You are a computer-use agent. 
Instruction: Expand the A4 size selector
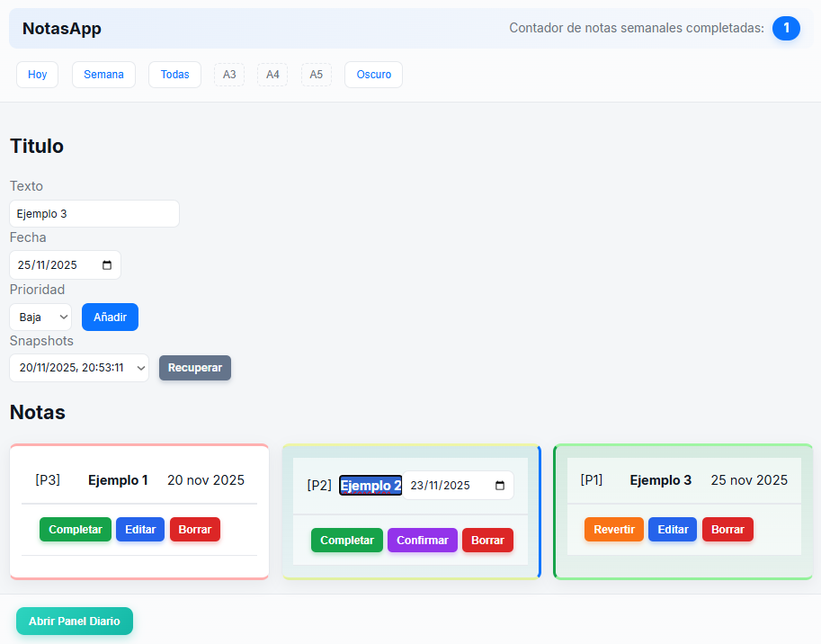(x=272, y=74)
